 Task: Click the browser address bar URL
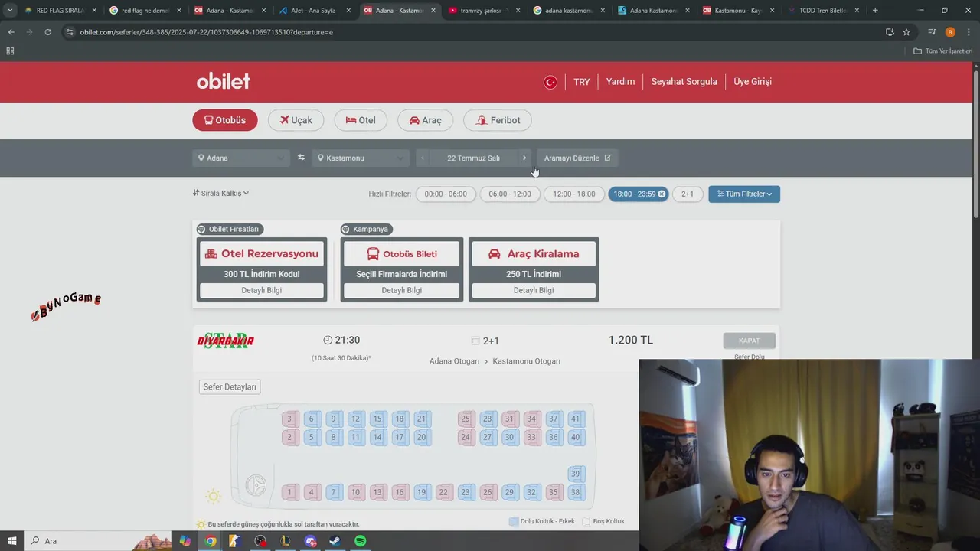(x=207, y=32)
